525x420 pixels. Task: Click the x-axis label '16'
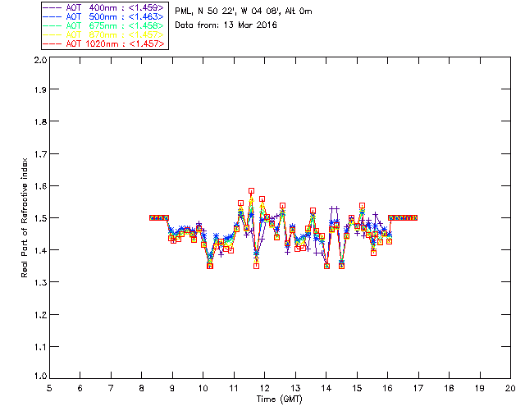pos(387,388)
